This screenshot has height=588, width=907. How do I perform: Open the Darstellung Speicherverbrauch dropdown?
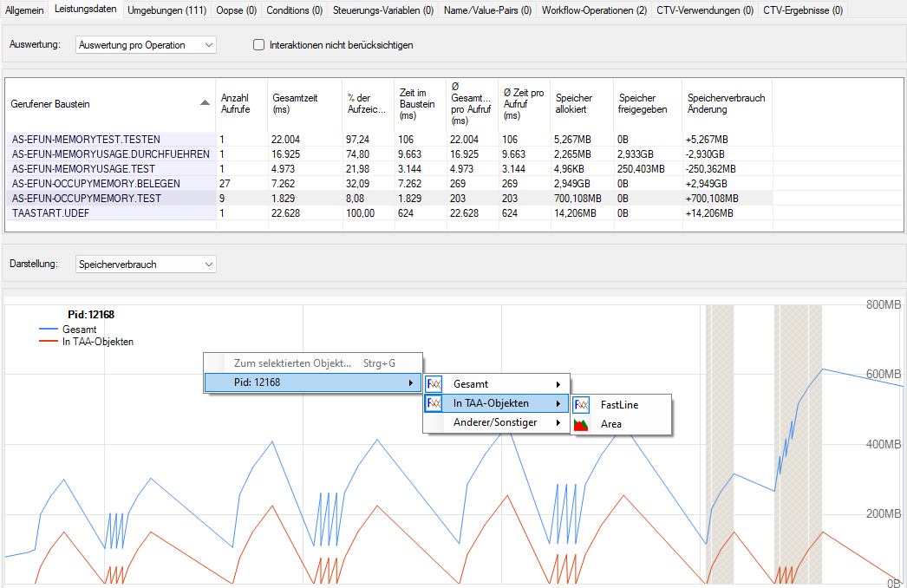tap(146, 265)
